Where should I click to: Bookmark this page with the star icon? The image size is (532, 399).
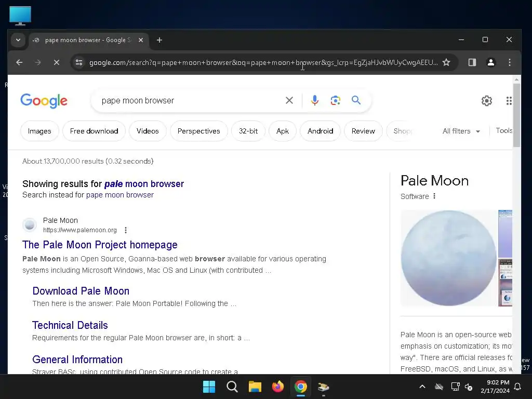pyautogui.click(x=446, y=62)
